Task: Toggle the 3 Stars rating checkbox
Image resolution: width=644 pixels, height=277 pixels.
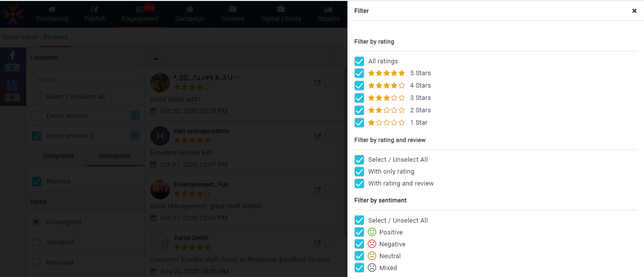Action: click(x=359, y=98)
